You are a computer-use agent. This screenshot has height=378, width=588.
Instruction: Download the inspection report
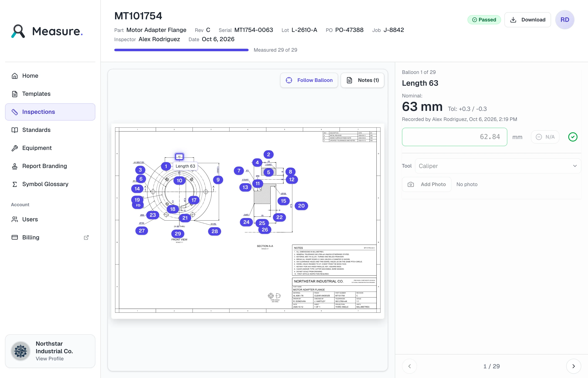click(x=527, y=20)
